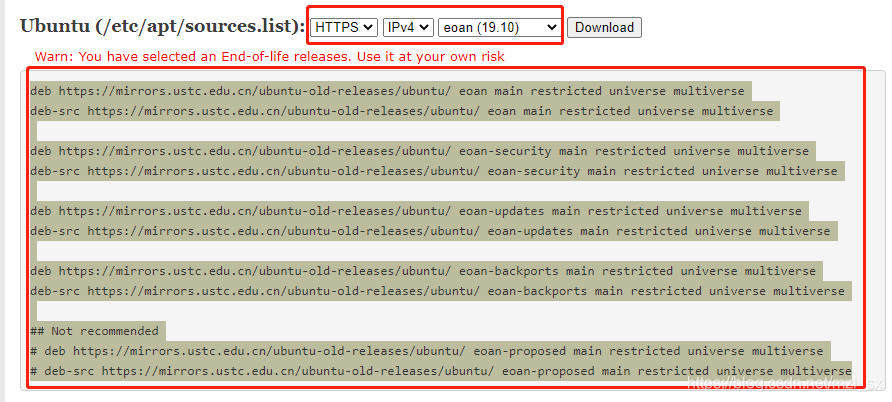Expand the eoan (19.10) release dropdown

click(x=499, y=27)
